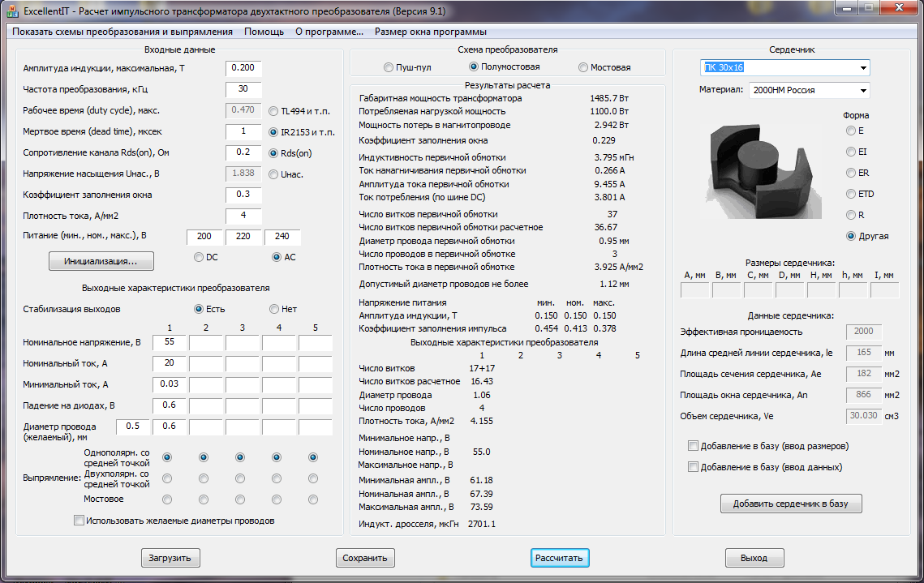
Task: Click the Инициализация... button
Action: point(101,261)
